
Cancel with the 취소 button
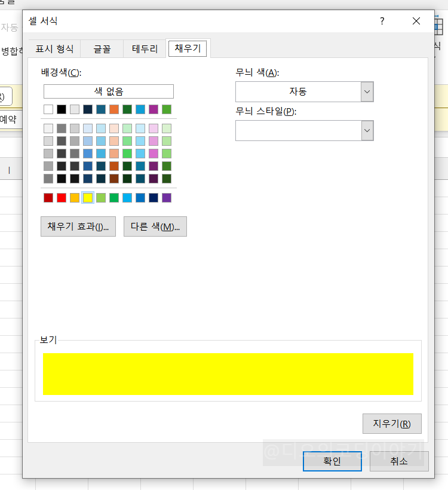[x=399, y=461]
